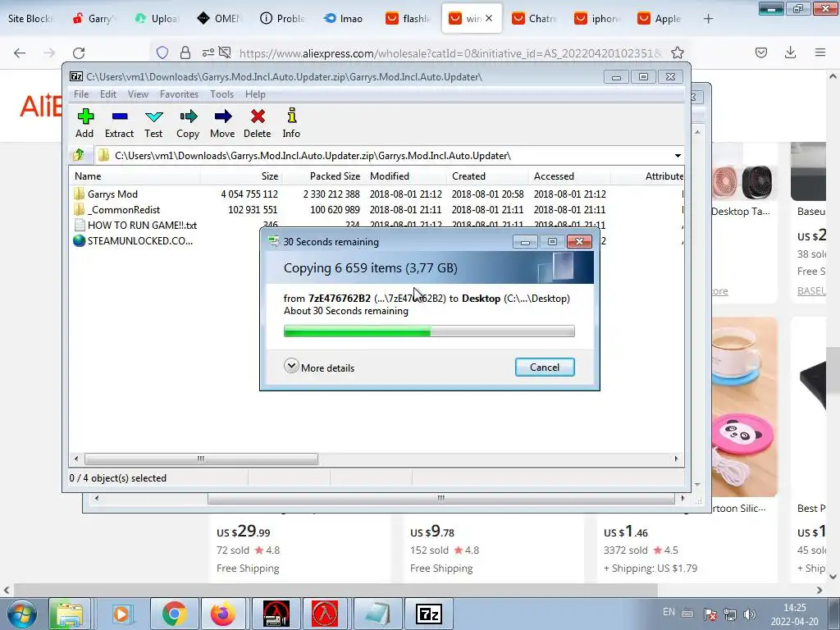
Task: Open the media player taskbar icon
Action: 121,614
